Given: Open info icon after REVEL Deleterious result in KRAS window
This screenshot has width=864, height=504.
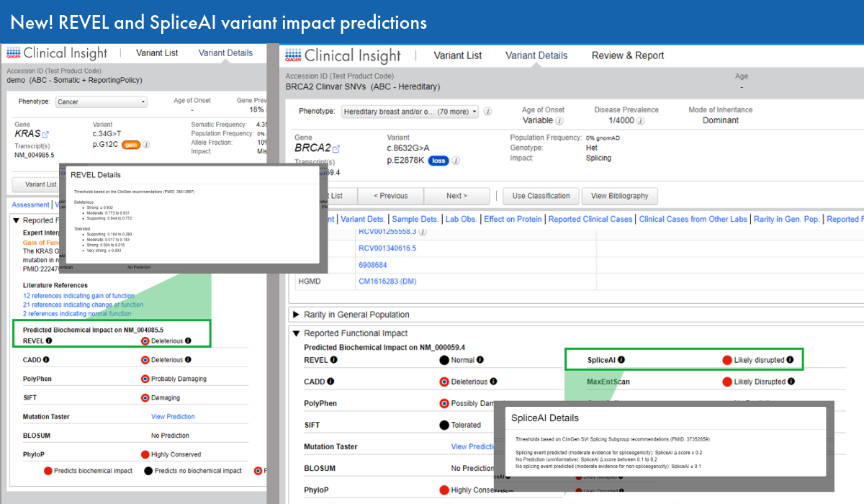Looking at the screenshot, I should tap(188, 341).
